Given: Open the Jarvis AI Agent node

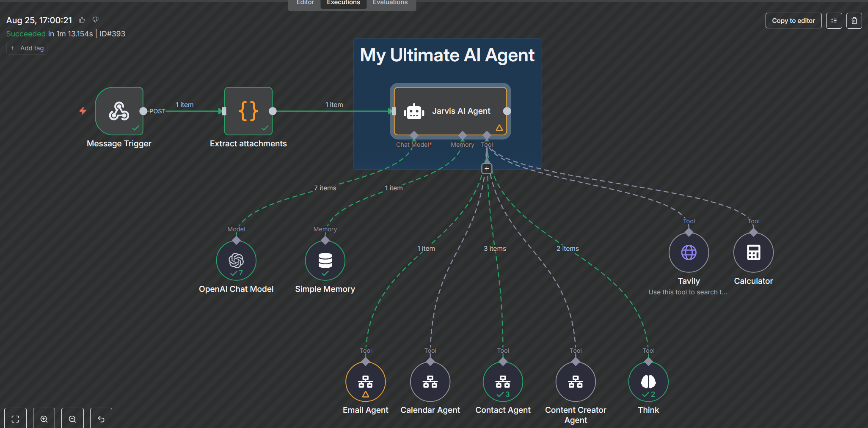Looking at the screenshot, I should tap(450, 111).
